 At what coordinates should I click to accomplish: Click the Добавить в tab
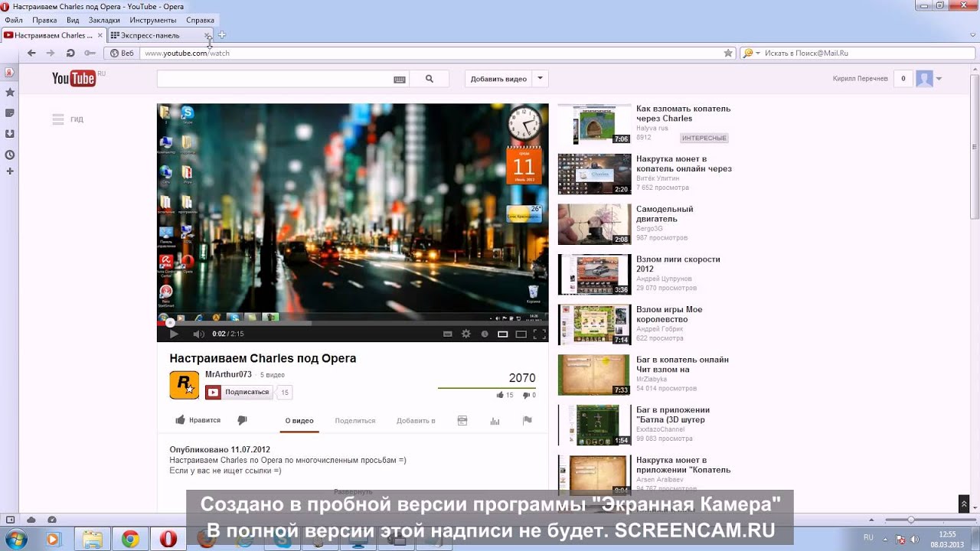(416, 420)
